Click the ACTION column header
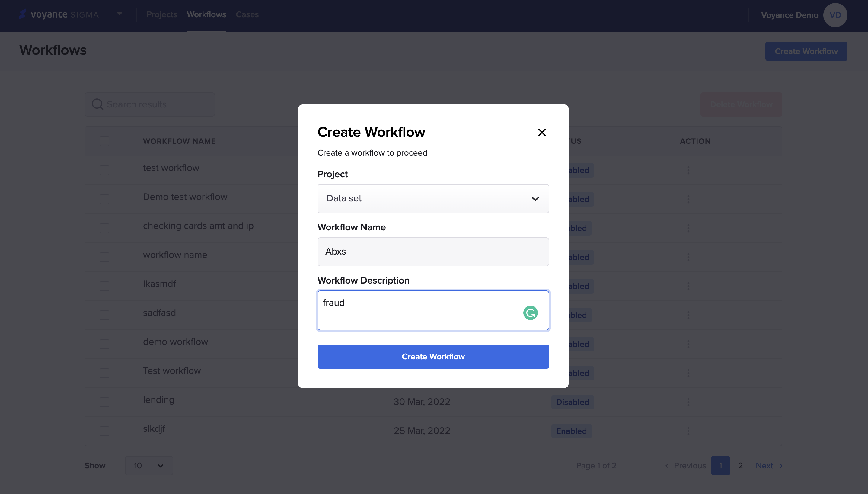 [695, 141]
